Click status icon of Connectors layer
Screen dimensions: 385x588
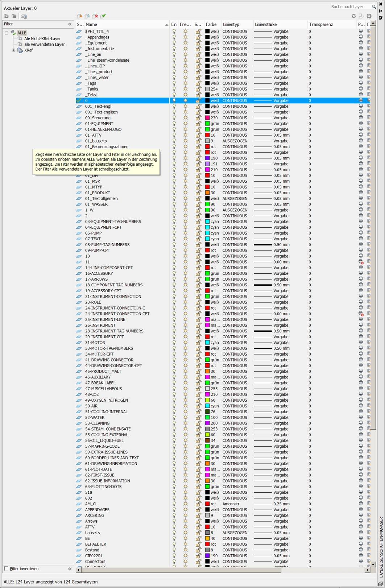[x=79, y=562]
